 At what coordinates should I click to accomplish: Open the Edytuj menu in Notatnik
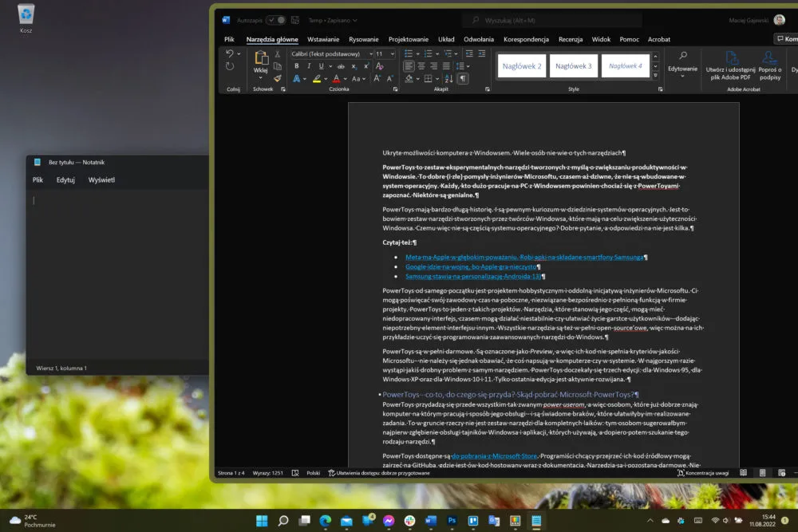click(x=65, y=179)
